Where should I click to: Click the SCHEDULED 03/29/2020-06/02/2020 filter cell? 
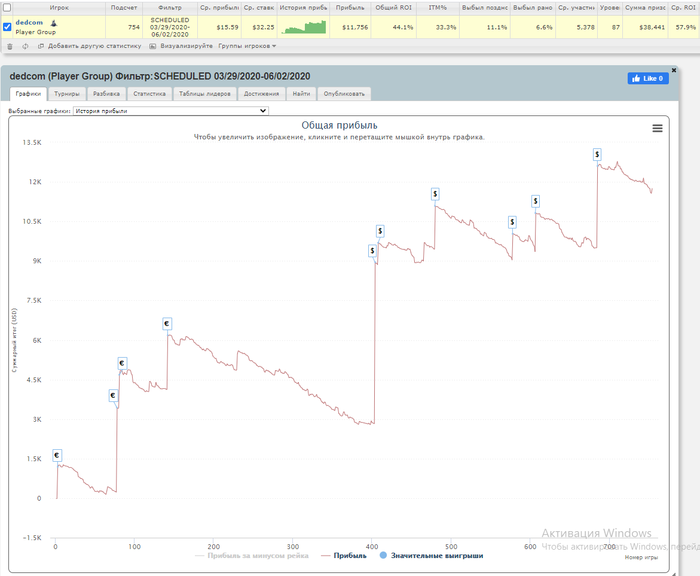(x=170, y=27)
